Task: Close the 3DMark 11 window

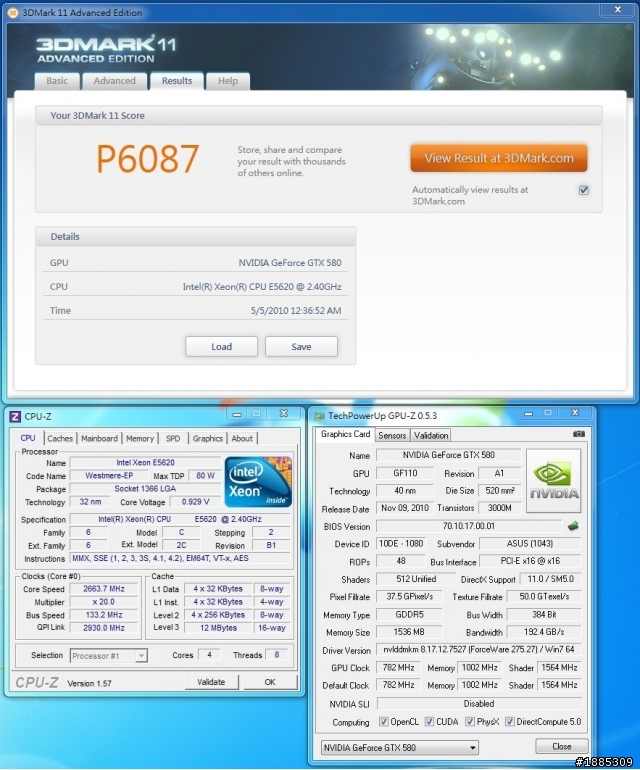Action: [x=617, y=10]
